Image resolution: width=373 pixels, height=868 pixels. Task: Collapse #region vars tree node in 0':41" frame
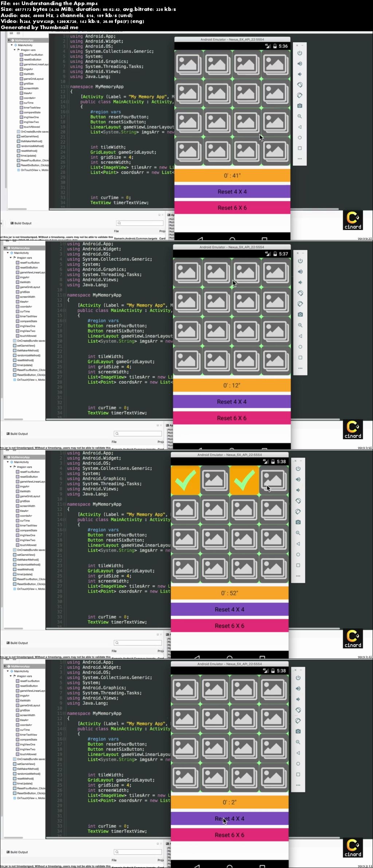point(15,50)
